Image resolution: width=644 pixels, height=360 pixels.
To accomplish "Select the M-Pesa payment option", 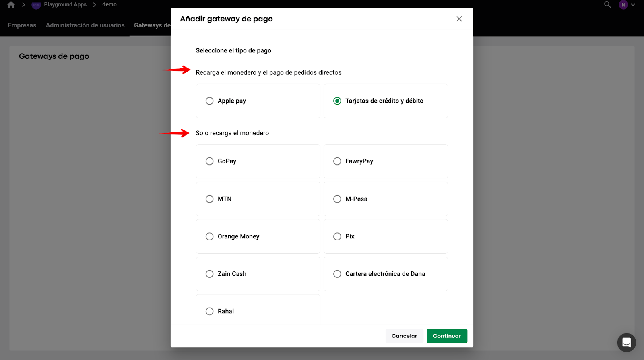I will coord(337,199).
